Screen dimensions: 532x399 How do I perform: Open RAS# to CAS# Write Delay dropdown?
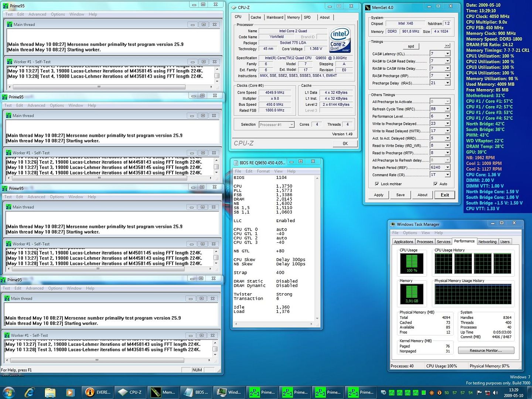tap(447, 68)
